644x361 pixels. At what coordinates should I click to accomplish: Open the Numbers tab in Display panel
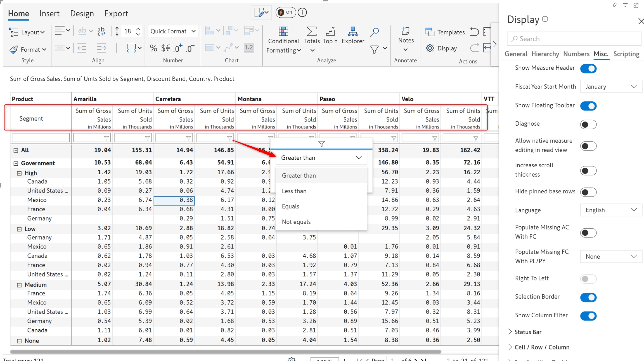(x=576, y=54)
